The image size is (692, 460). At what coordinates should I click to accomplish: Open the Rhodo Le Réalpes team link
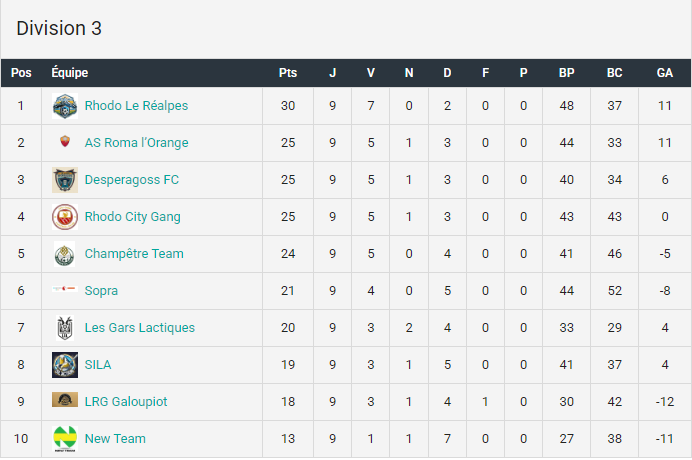click(136, 106)
